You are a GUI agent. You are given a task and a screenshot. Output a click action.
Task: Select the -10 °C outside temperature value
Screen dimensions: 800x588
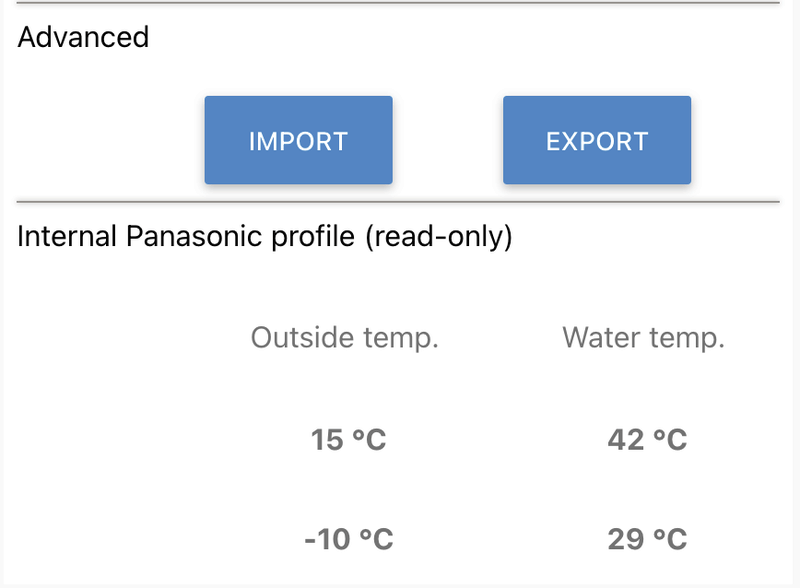click(348, 539)
